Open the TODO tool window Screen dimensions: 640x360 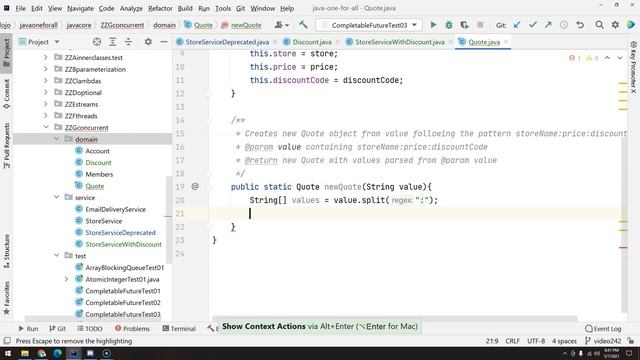90,329
